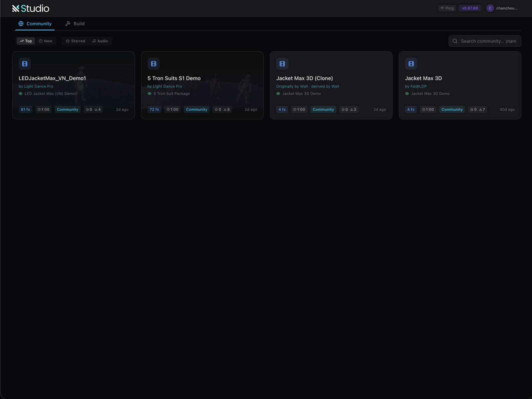Click film icon on LEDJacketMax_VN_Demo1 card

(25, 64)
